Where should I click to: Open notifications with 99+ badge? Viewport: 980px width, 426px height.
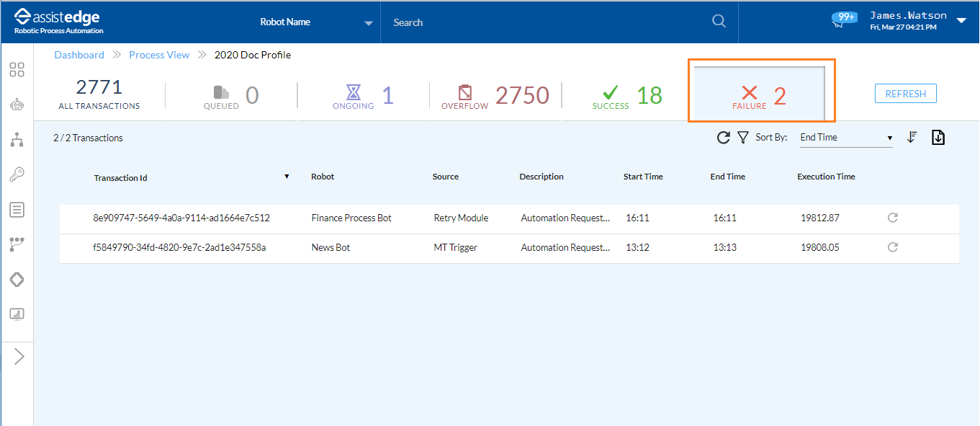click(x=843, y=19)
